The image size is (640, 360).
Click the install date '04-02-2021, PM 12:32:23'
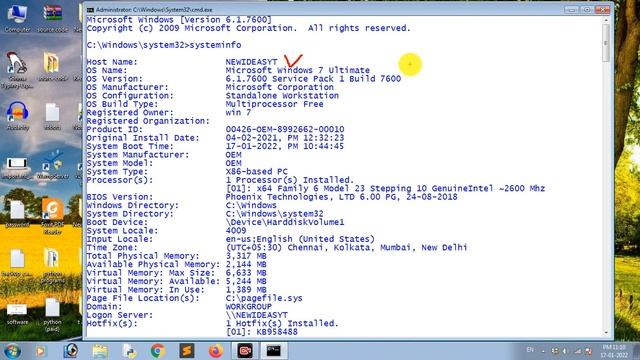click(285, 138)
